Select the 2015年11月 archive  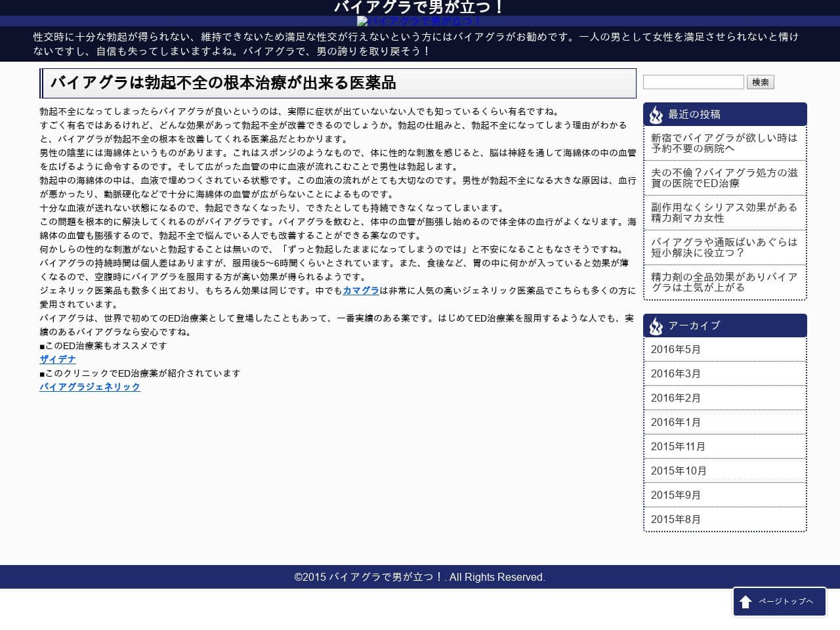click(x=678, y=447)
